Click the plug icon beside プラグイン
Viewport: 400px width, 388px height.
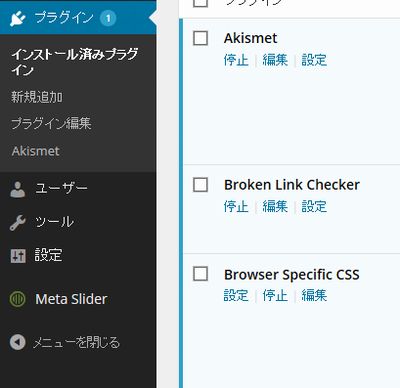tap(18, 18)
